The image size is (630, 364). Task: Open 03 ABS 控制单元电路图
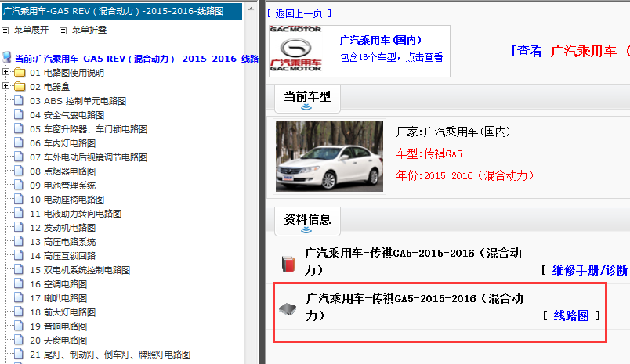78,101
